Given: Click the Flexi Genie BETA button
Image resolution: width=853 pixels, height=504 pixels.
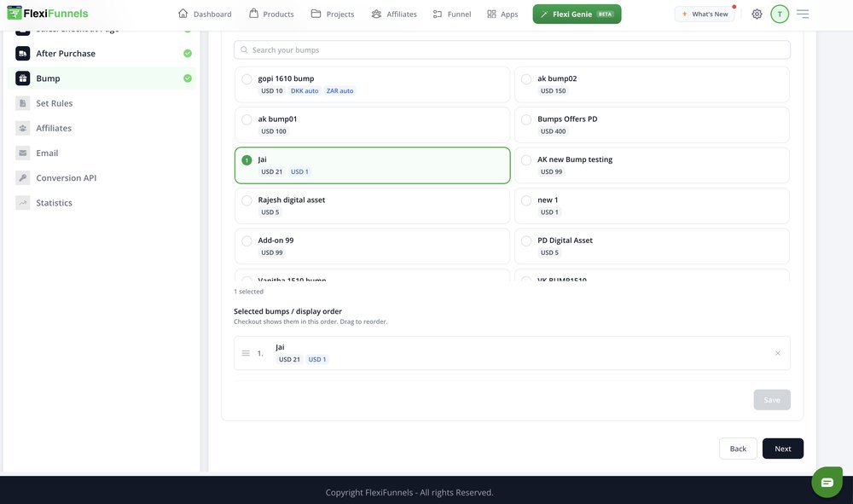Looking at the screenshot, I should pyautogui.click(x=577, y=14).
